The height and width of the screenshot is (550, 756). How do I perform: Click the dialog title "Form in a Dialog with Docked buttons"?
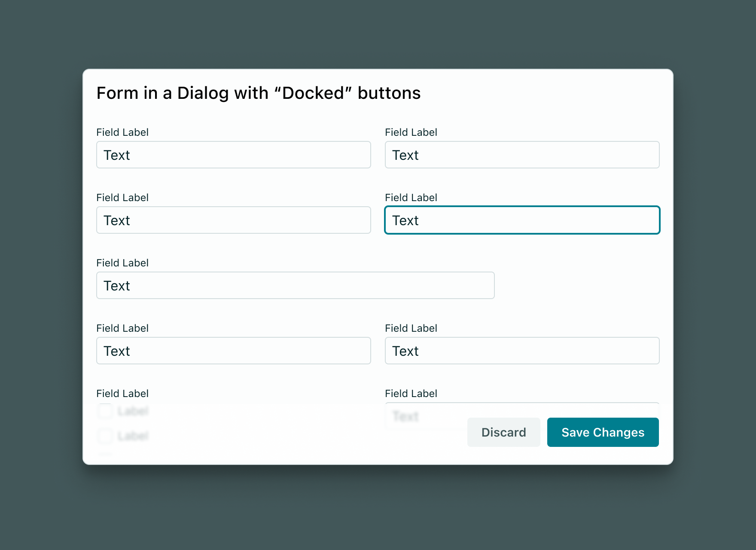coord(259,93)
